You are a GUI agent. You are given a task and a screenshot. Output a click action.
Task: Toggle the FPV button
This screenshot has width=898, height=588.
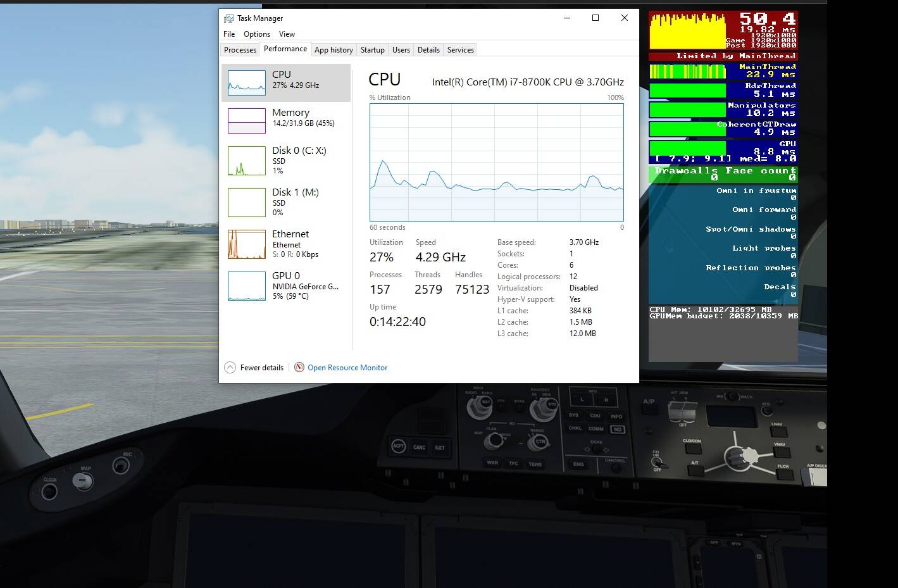tap(501, 407)
